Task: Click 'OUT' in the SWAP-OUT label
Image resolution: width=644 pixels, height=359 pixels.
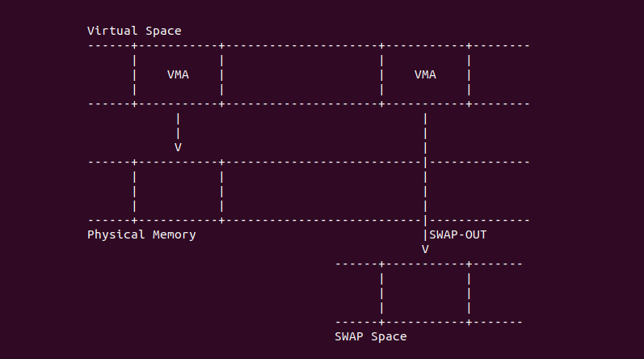Action: (476, 234)
